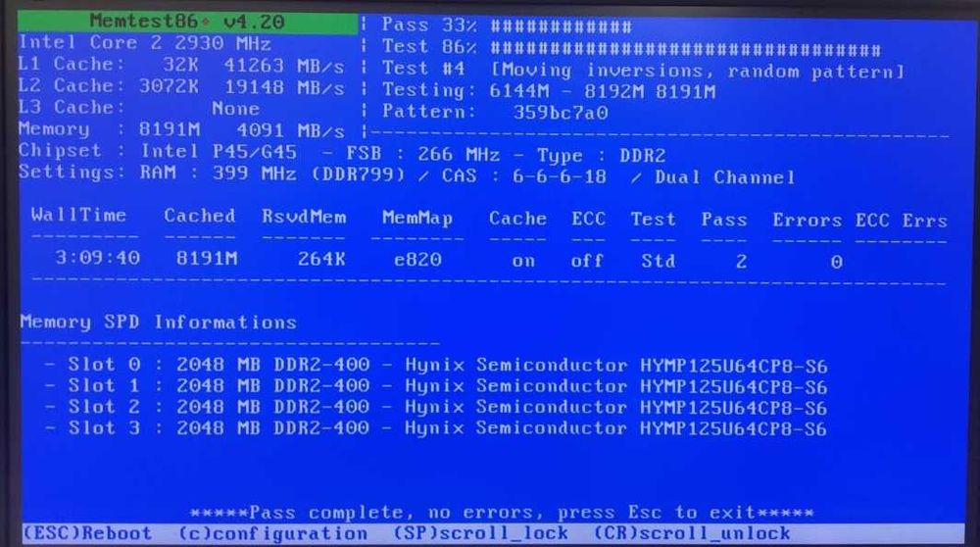Screen dimensions: 980x547
Task: Click the Cached 8191M value
Action: click(207, 258)
